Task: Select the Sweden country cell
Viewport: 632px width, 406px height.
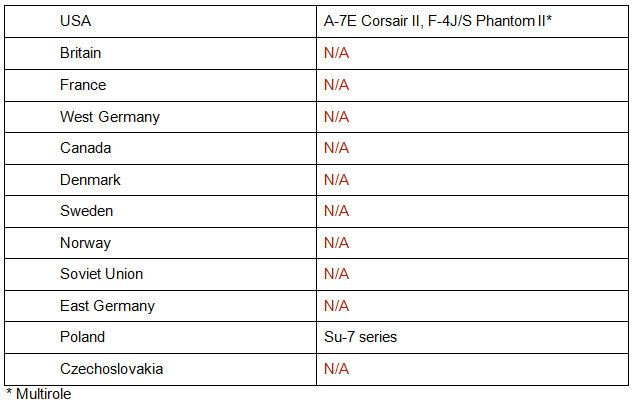Action: [x=87, y=211]
